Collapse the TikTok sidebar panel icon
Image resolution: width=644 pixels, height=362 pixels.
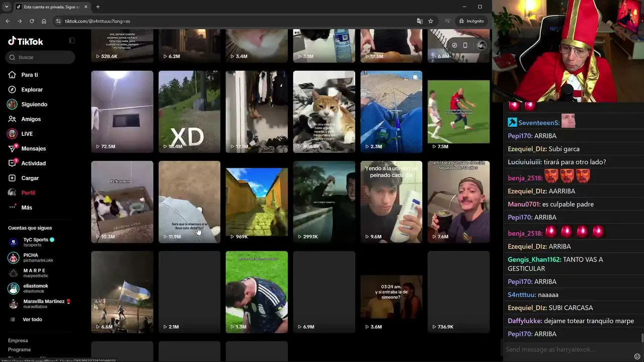72,41
